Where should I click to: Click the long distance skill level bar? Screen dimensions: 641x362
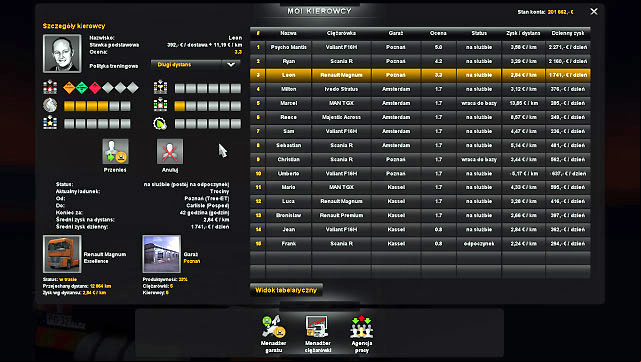point(97,106)
